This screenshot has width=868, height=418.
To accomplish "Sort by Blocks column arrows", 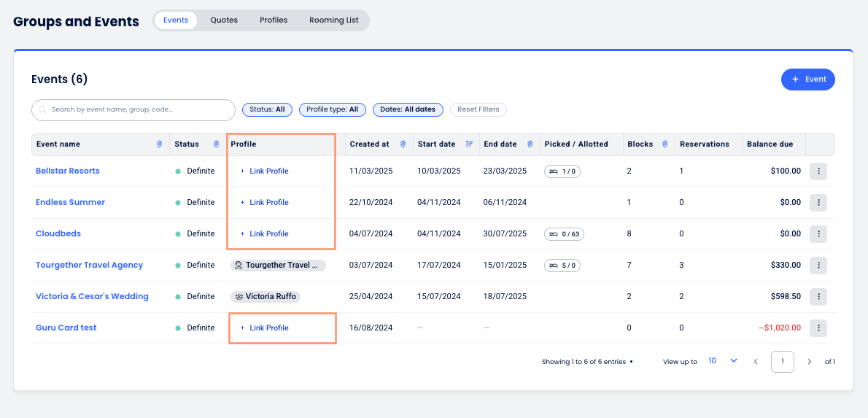I will click(664, 144).
